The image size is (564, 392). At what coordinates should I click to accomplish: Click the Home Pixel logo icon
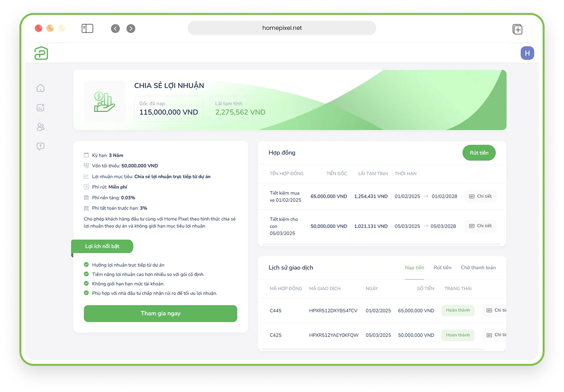pos(41,53)
